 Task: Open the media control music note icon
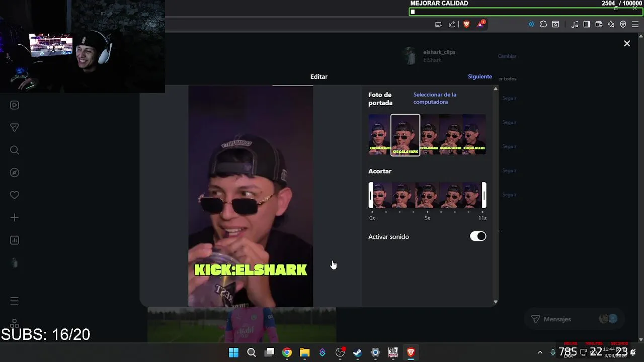coord(575,24)
